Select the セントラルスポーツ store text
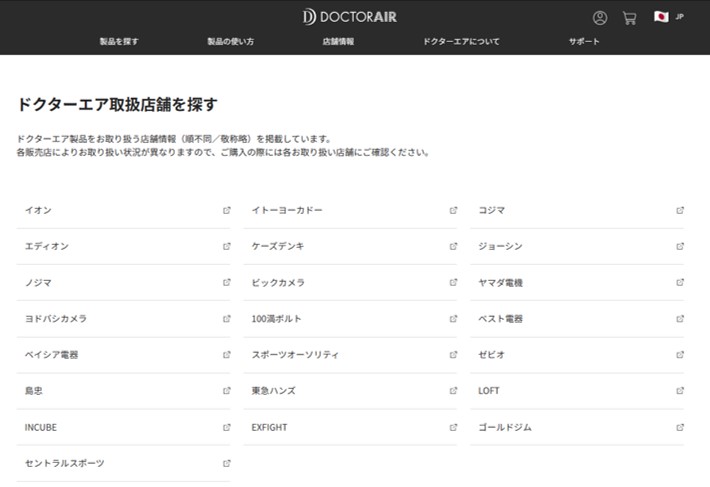Viewport: 710px width, 487px height. [65, 463]
